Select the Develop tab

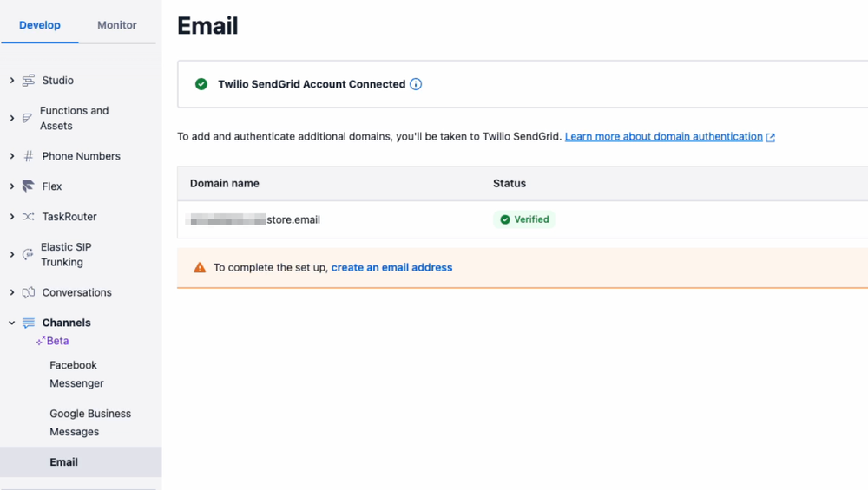pyautogui.click(x=40, y=25)
